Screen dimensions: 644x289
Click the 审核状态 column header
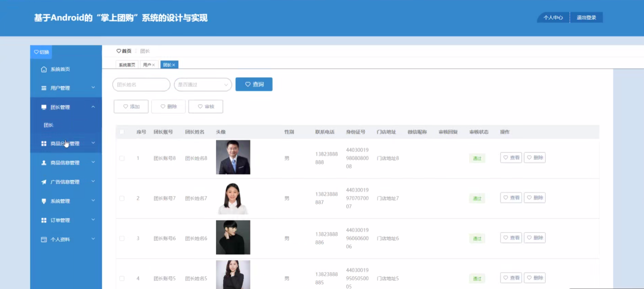pos(479,132)
